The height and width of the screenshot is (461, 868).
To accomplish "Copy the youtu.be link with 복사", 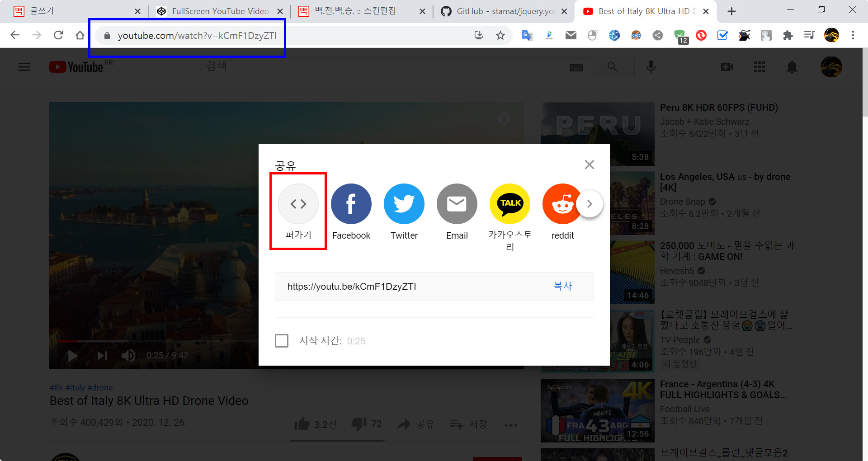I will click(563, 286).
